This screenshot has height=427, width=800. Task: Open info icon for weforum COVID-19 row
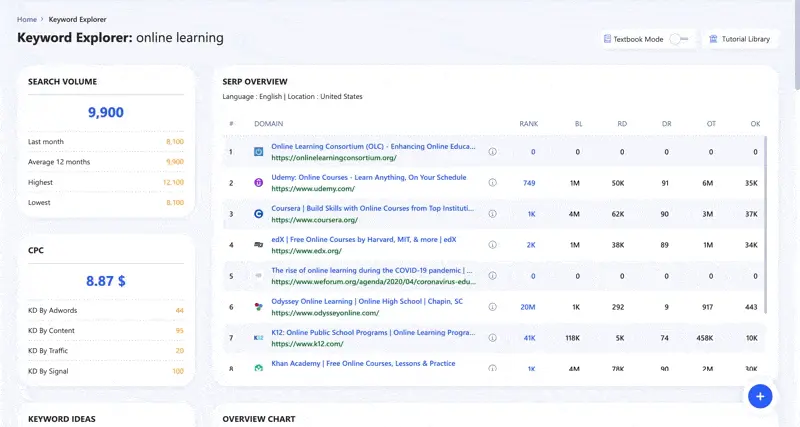pyautogui.click(x=492, y=276)
